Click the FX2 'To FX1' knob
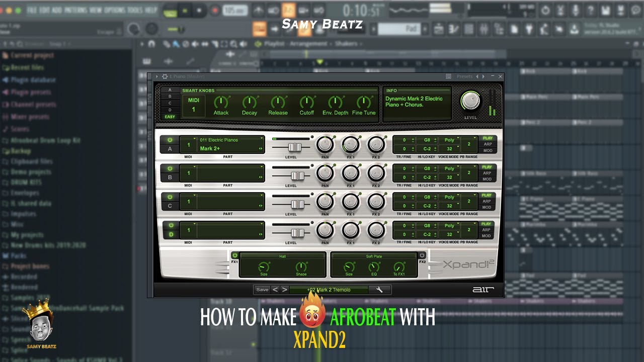This screenshot has width=644, height=362. (x=399, y=267)
